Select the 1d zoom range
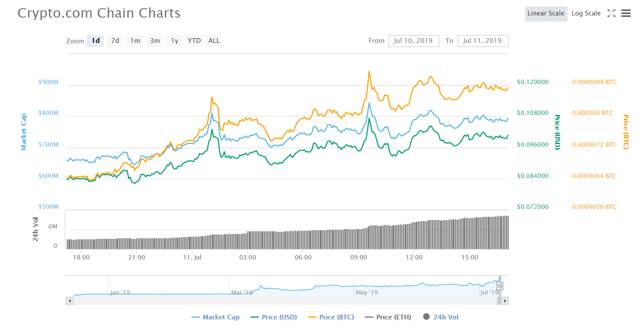 coord(95,41)
